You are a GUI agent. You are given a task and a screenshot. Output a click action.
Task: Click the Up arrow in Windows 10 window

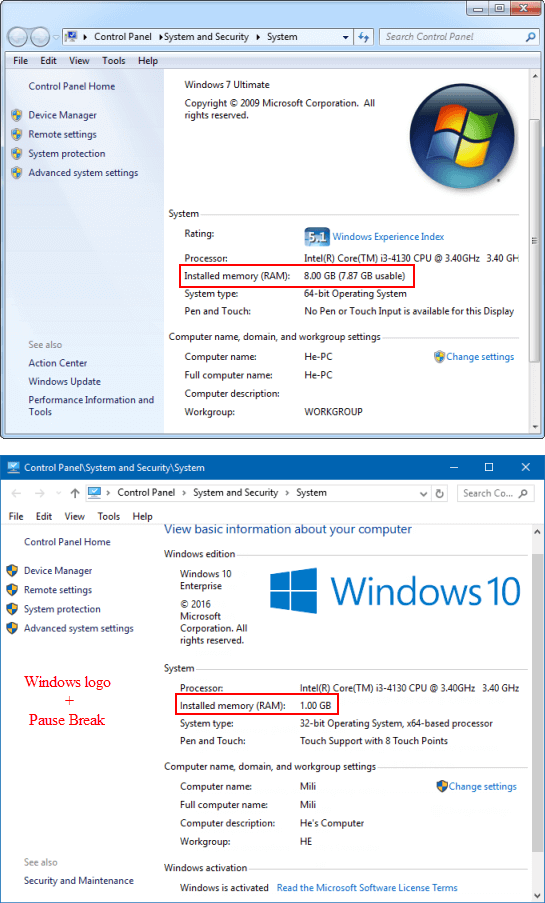click(75, 494)
